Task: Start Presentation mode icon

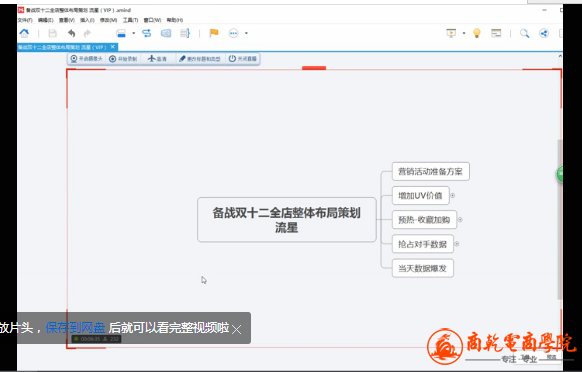Action: click(451, 33)
